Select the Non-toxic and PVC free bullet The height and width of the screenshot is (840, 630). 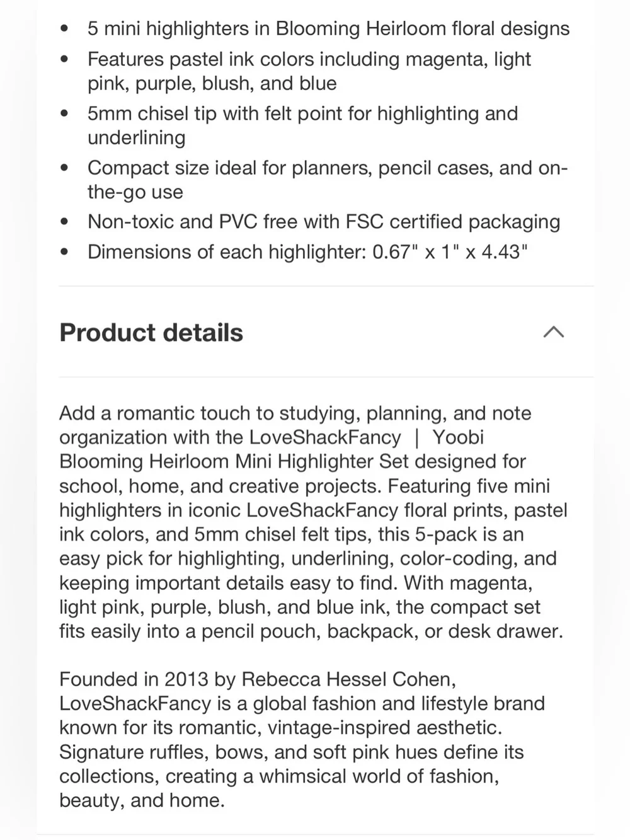pyautogui.click(x=324, y=222)
